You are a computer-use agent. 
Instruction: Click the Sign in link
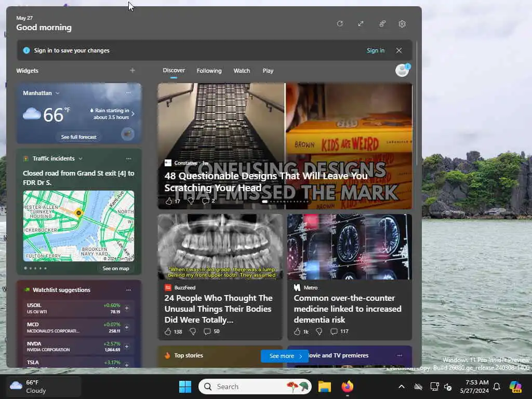click(x=375, y=50)
